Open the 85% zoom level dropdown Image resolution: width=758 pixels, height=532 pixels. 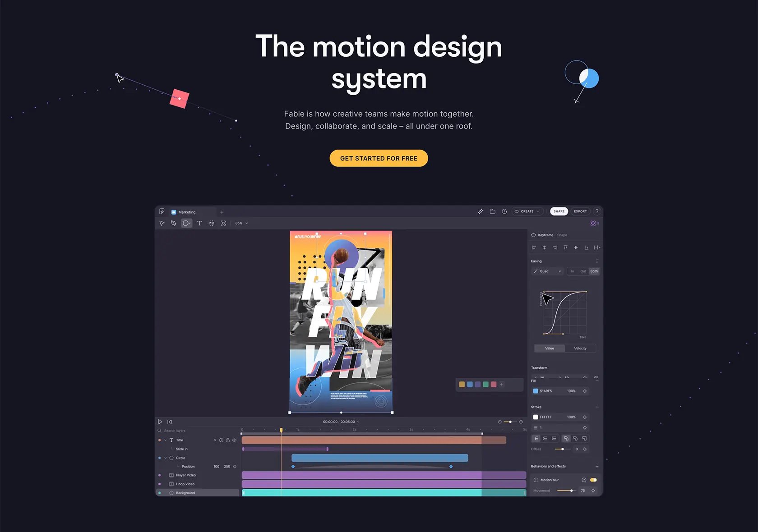click(241, 223)
